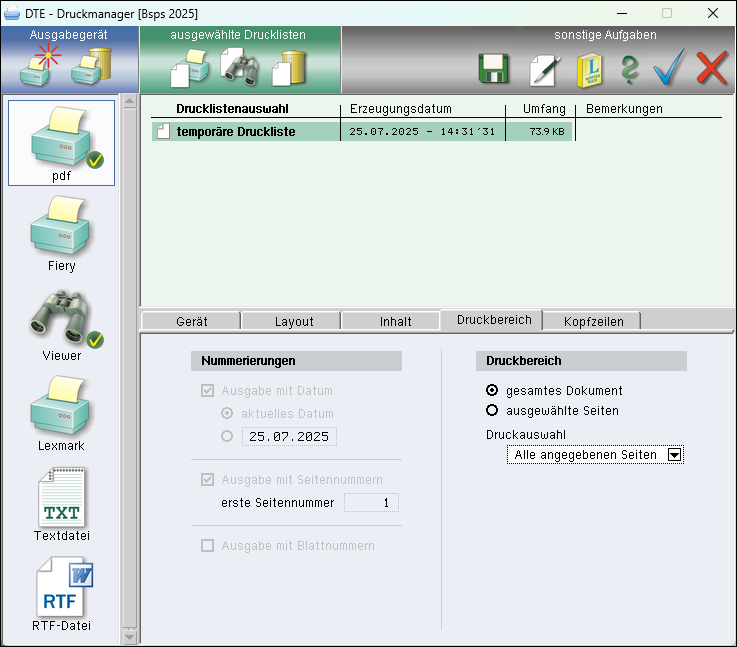
Task: Select the Fiery printer device
Action: 61,234
